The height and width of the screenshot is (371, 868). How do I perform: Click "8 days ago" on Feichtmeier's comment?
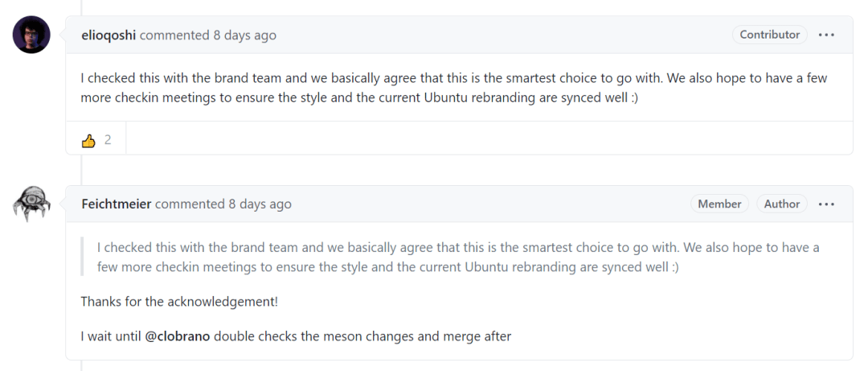tap(260, 204)
